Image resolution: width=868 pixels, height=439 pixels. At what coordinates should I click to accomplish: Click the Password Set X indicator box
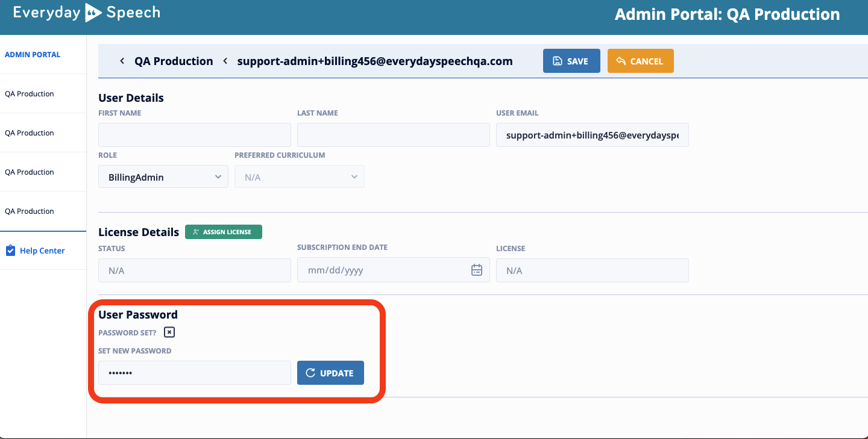(x=169, y=332)
